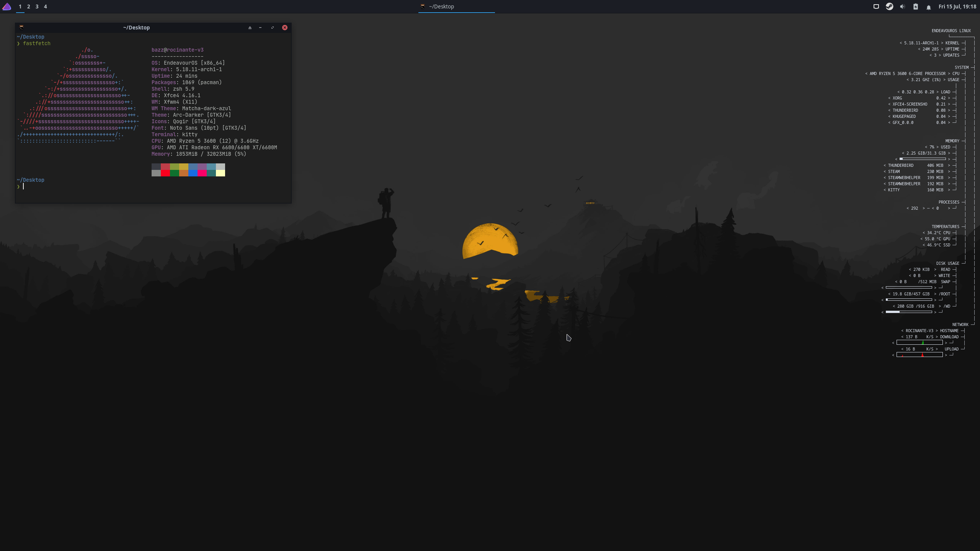Viewport: 980px width, 551px height.
Task: Click the /WD disk usage bar in conky
Action: coord(909,312)
